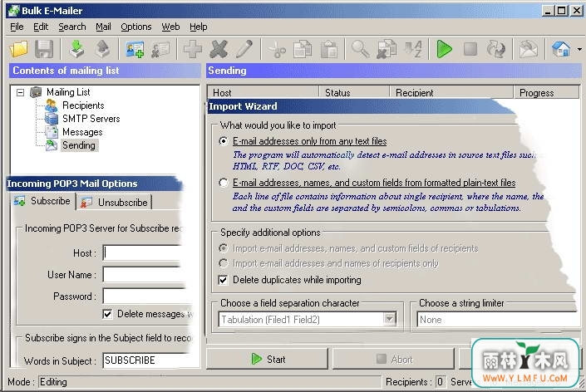The width and height of the screenshot is (586, 392).
Task: Switch to the Unsubscribe tab
Action: click(x=115, y=202)
